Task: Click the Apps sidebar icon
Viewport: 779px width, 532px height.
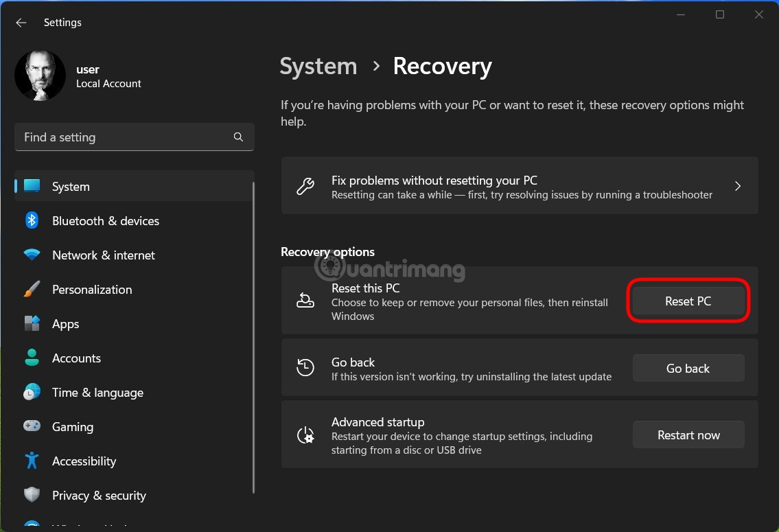Action: (32, 323)
